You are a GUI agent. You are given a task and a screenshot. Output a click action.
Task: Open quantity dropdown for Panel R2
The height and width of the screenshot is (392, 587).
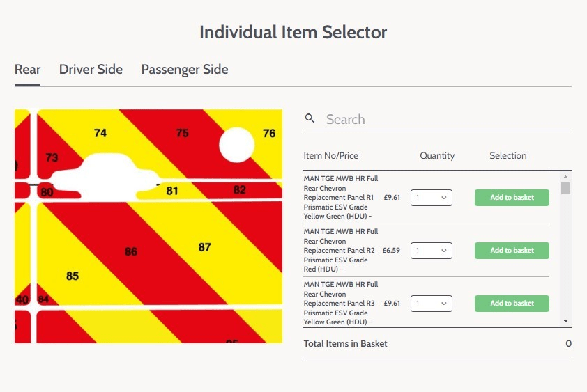[x=432, y=251]
